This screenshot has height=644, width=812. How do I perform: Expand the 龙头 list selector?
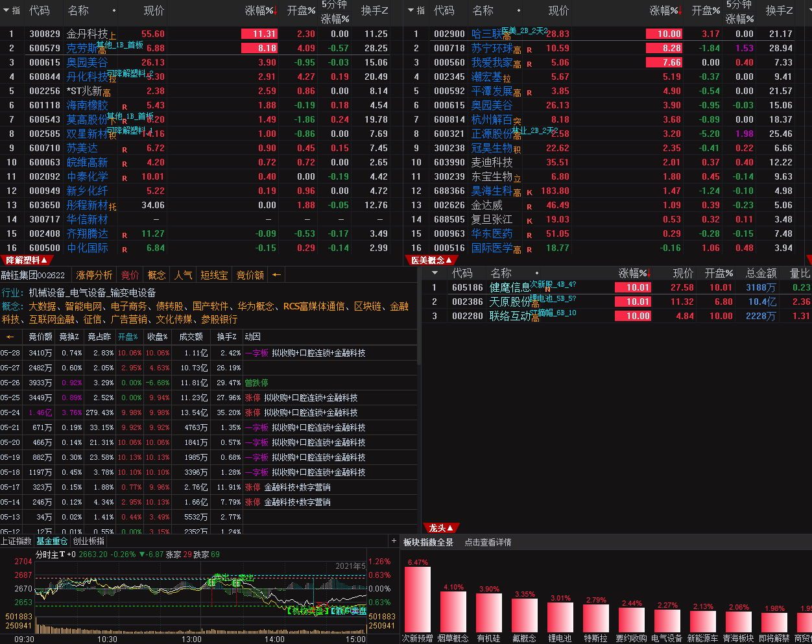[441, 528]
